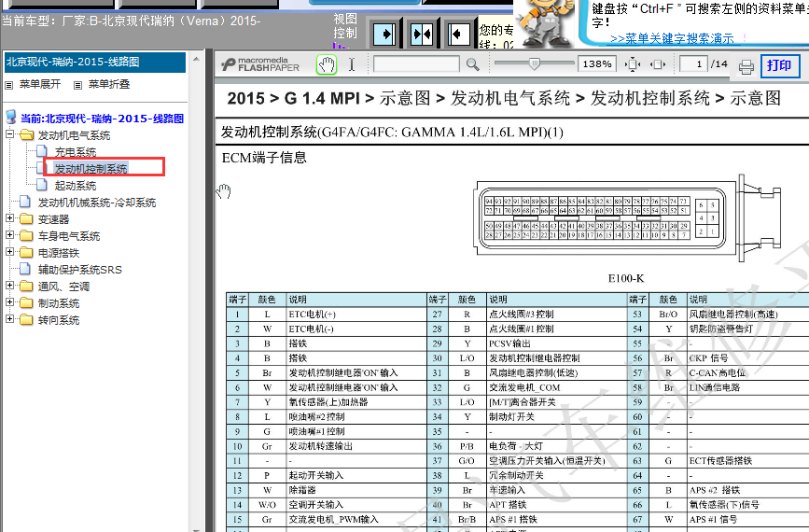The image size is (809, 532).
Task: Click the first view control arrow button
Action: coord(384,35)
